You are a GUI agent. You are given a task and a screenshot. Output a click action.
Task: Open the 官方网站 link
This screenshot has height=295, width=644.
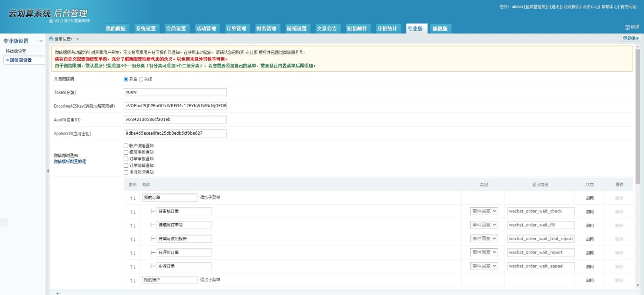(628, 7)
